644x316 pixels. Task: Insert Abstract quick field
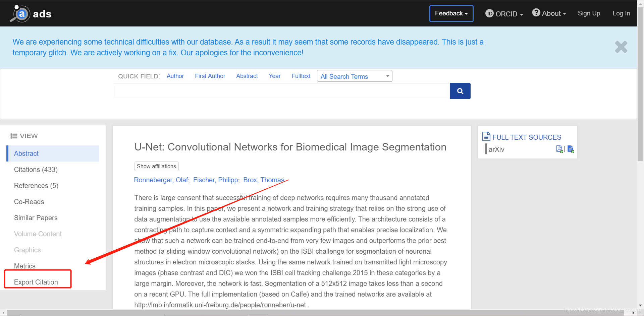point(247,76)
